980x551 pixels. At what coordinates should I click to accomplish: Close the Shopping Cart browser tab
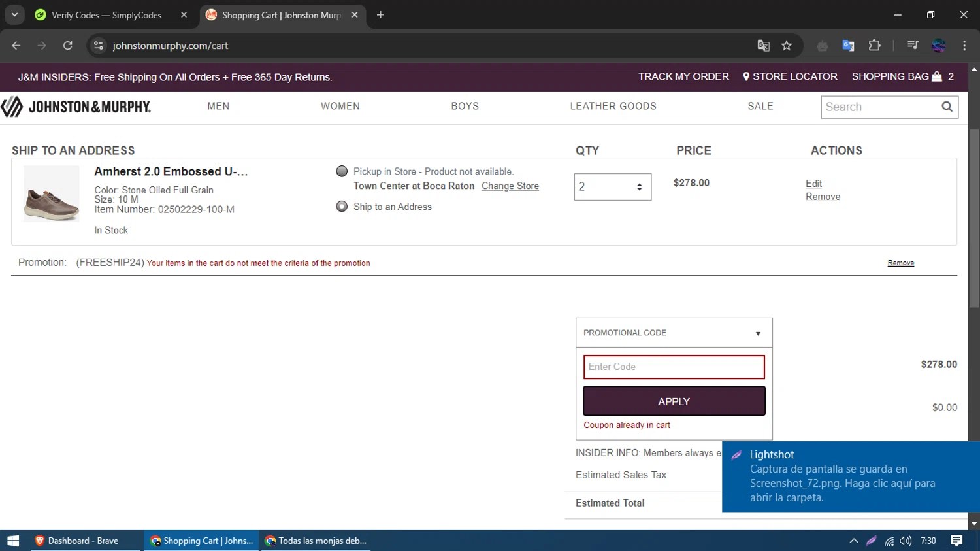tap(355, 15)
